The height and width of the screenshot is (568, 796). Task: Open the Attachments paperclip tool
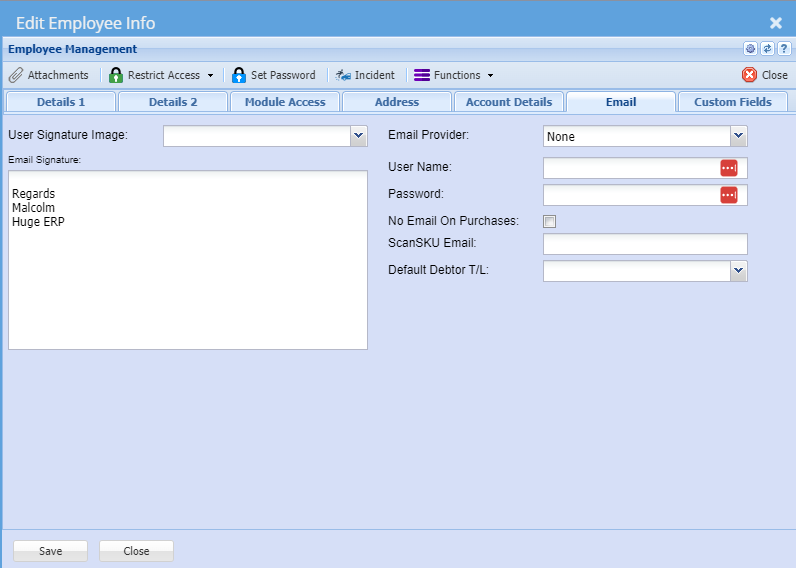16,75
